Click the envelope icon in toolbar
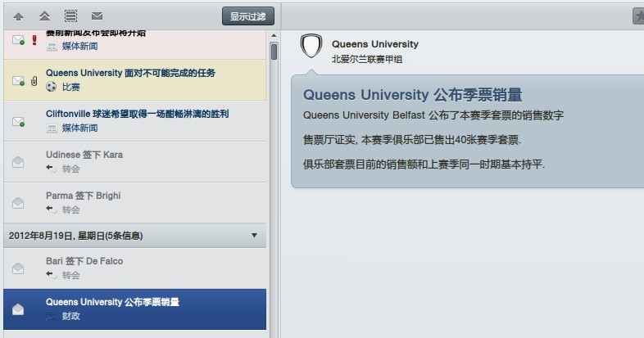 [x=97, y=16]
